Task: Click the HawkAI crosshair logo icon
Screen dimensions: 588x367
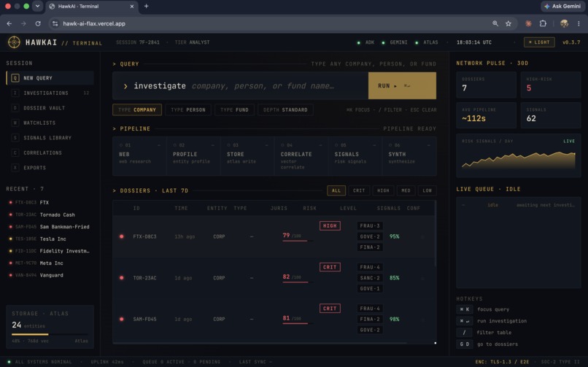Action: 14,42
